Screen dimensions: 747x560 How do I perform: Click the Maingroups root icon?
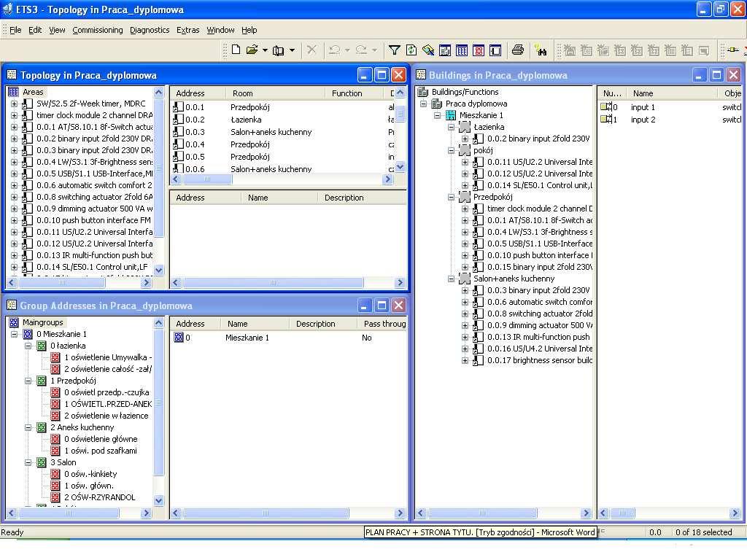click(14, 322)
